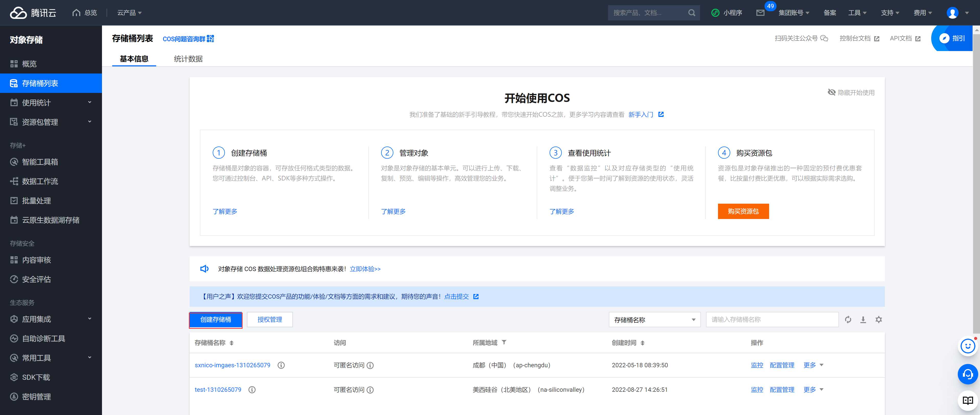Open the mail notifications envelope icon
The height and width of the screenshot is (415, 980).
tap(760, 13)
